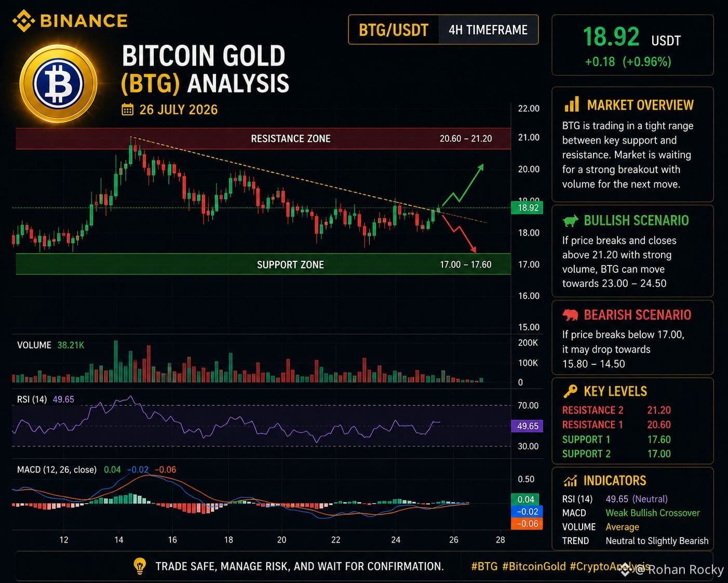Click the RESISTANCE ZONE label
Image resolution: width=728 pixels, height=583 pixels.
pyautogui.click(x=291, y=139)
